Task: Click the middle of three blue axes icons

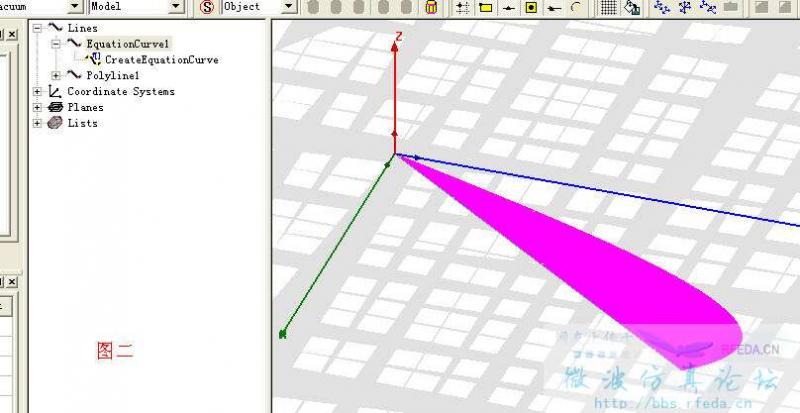Action: point(685,7)
